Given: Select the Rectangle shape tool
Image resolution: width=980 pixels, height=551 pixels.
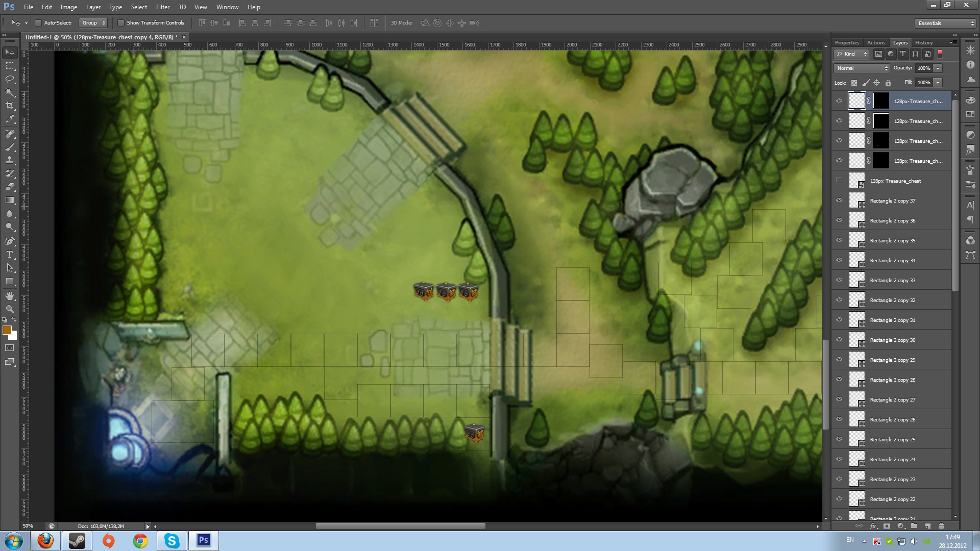Looking at the screenshot, I should pos(10,281).
